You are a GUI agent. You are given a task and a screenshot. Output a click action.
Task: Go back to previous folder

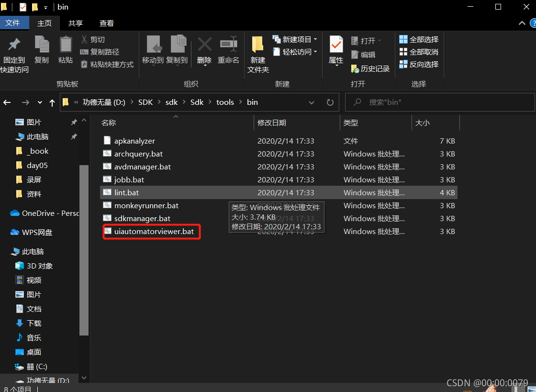click(7, 102)
